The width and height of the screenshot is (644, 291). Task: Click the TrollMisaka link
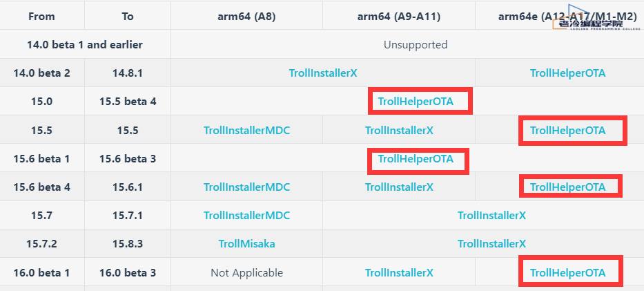click(x=246, y=243)
